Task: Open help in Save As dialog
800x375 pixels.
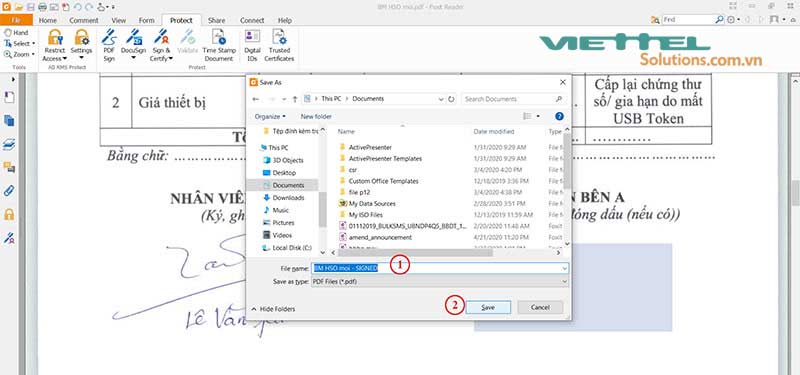Action: click(559, 116)
